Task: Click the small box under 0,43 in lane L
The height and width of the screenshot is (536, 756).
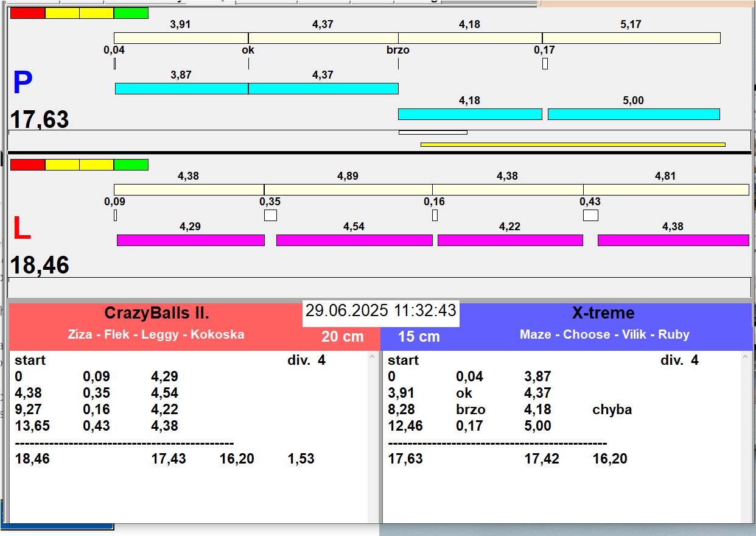Action: pos(590,215)
